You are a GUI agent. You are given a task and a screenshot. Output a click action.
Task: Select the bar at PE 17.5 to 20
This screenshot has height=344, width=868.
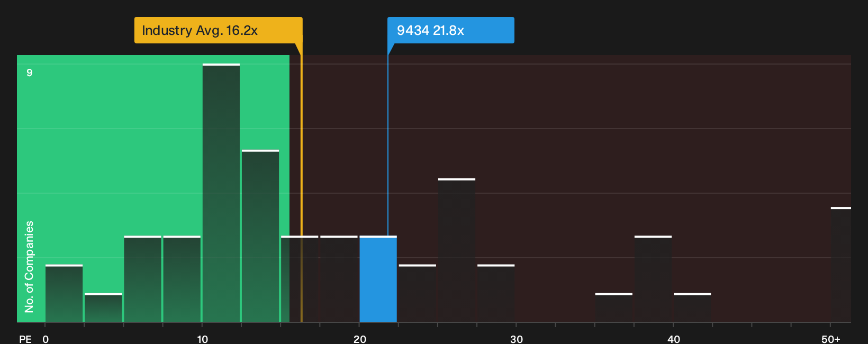(x=339, y=279)
